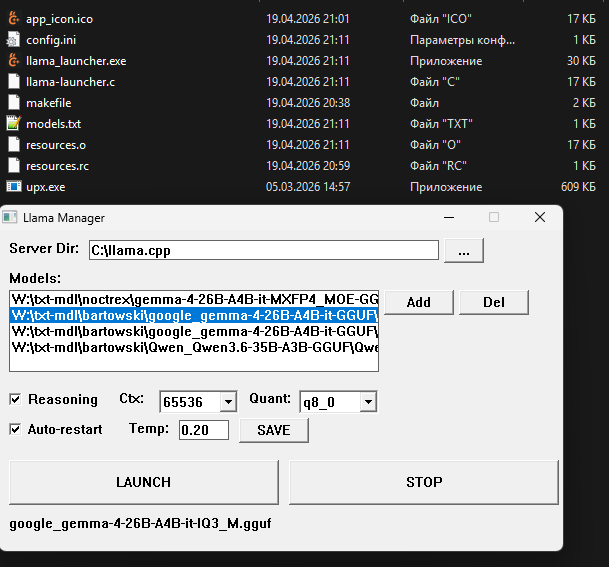Click the 'Параметры конф...' type cell
The height and width of the screenshot is (567, 609).
click(x=462, y=40)
